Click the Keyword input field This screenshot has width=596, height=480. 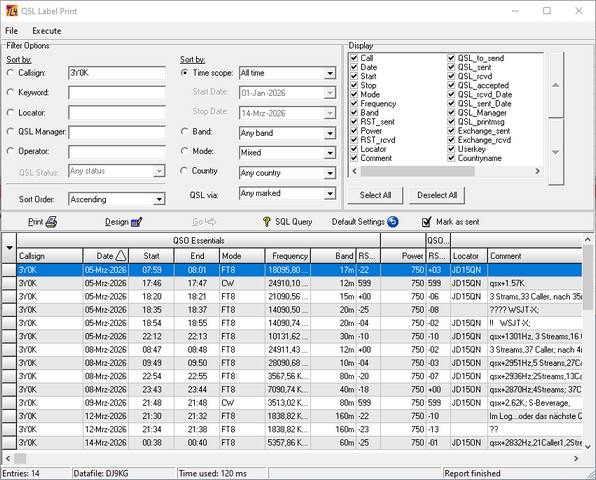[x=117, y=92]
